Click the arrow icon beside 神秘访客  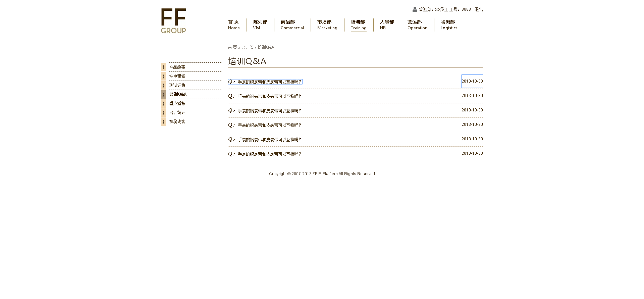coord(163,121)
